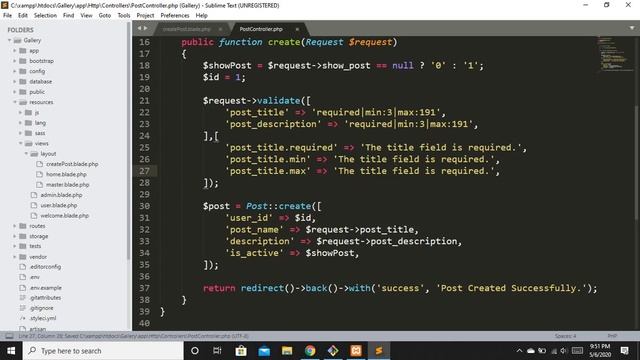Expand the database folder
The image size is (640, 360).
tap(15, 82)
